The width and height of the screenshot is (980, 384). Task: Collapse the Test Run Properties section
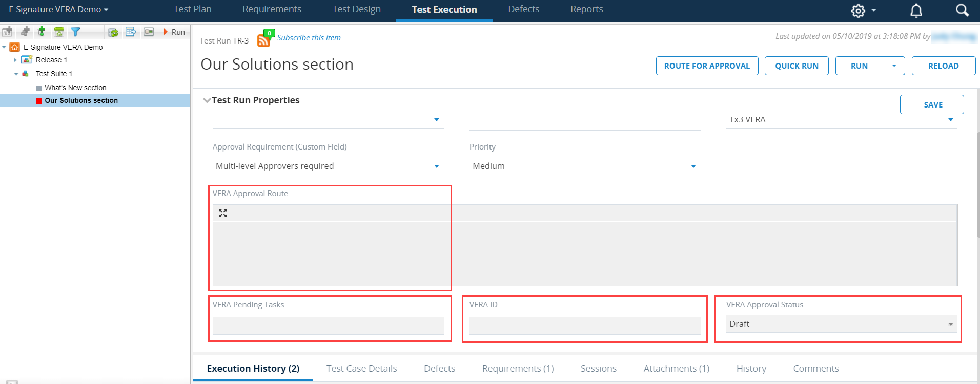[x=207, y=100]
